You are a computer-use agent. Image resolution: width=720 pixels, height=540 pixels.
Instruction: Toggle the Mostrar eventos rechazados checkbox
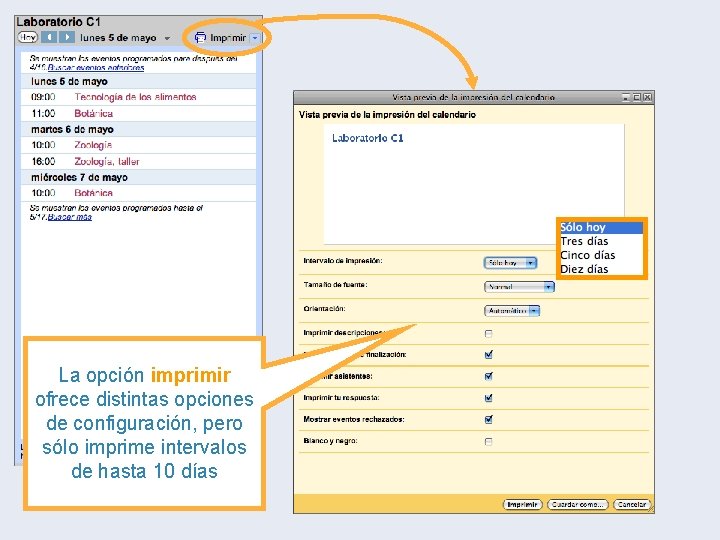(x=489, y=419)
